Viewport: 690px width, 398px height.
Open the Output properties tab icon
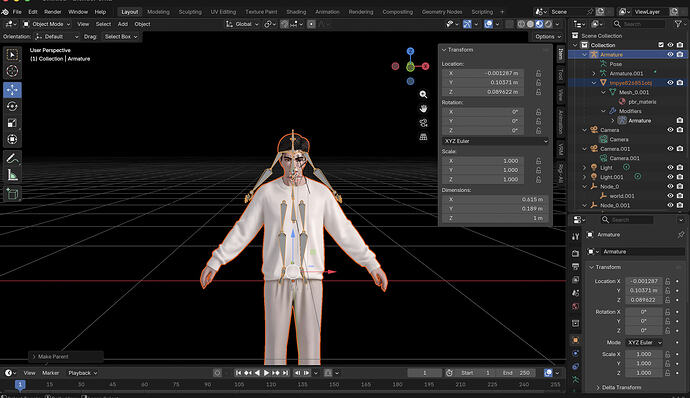point(576,266)
